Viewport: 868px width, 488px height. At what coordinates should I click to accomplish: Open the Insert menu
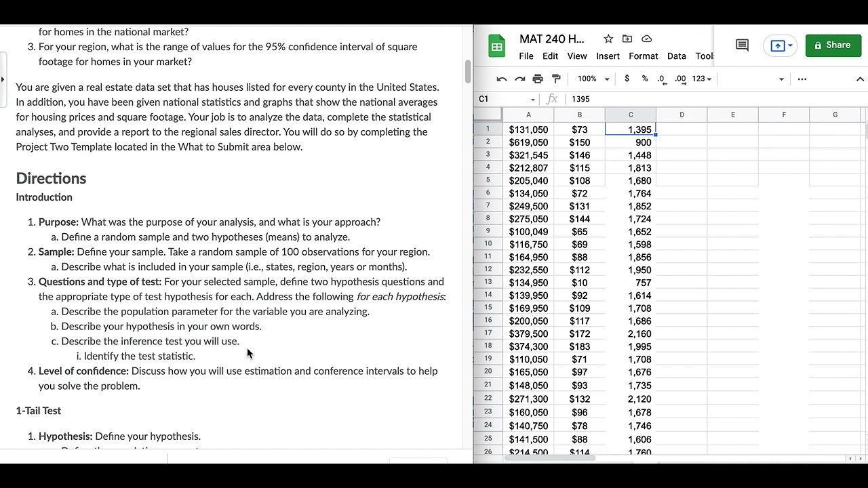tap(608, 56)
